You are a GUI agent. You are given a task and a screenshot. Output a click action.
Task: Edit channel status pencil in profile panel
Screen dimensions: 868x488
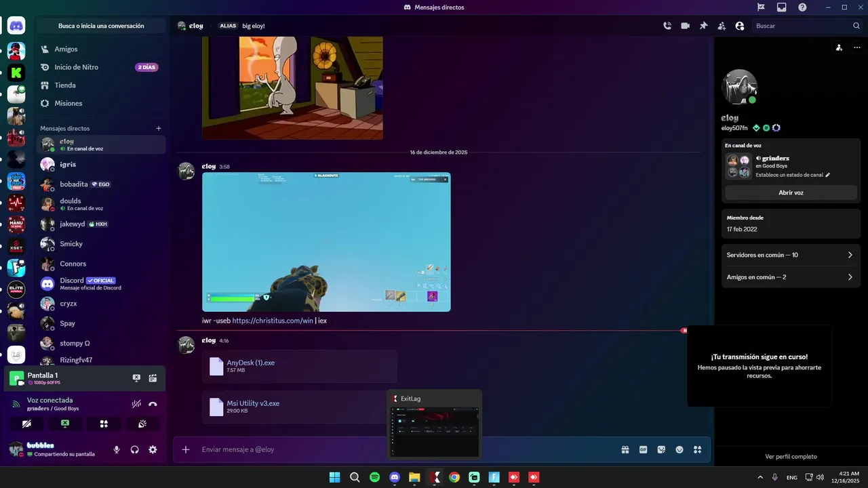coord(827,175)
